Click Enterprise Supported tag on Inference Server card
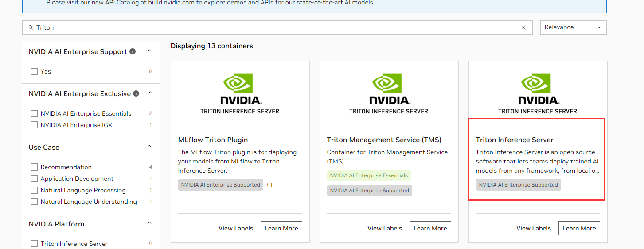This screenshot has width=644, height=249. (519, 185)
